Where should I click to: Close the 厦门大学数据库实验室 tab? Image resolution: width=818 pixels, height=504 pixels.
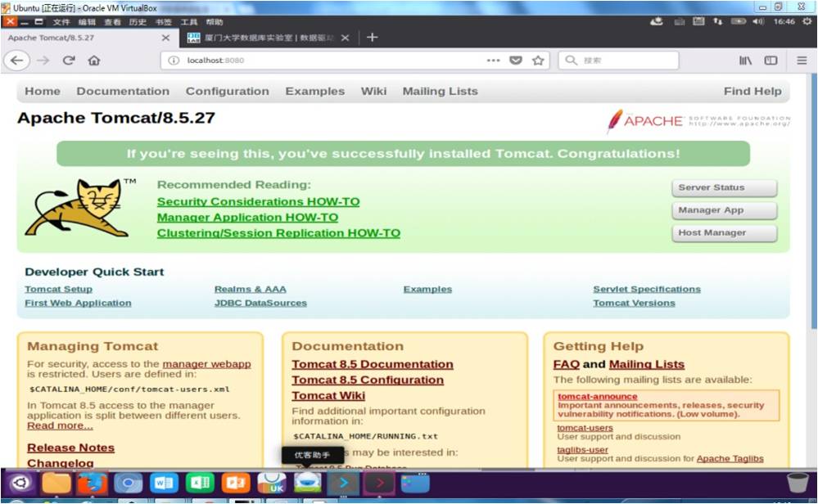coord(345,38)
